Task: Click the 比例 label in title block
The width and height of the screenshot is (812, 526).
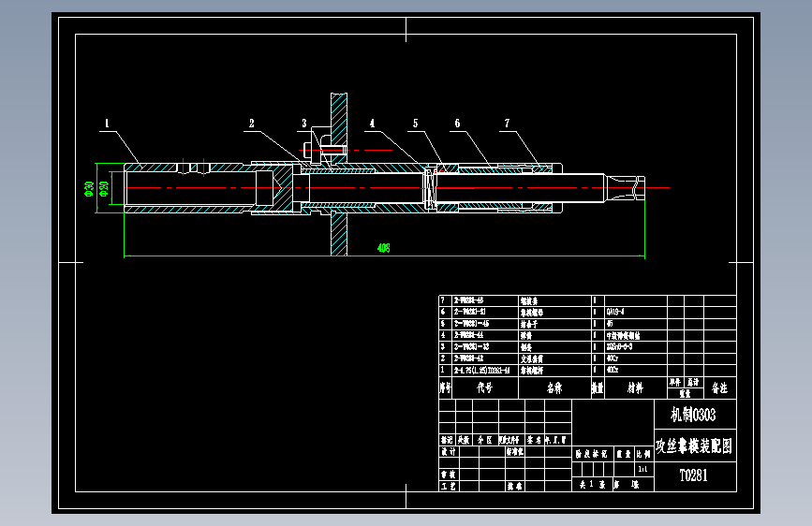Action: pyautogui.click(x=643, y=454)
